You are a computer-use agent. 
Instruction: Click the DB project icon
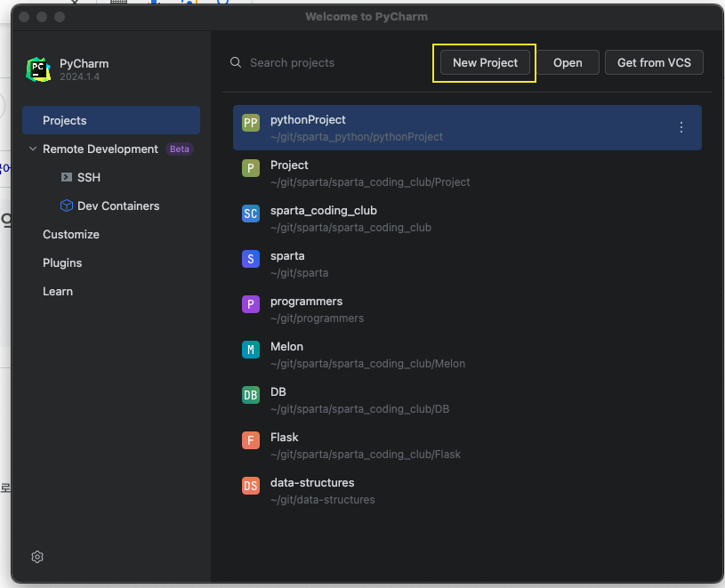pos(251,395)
